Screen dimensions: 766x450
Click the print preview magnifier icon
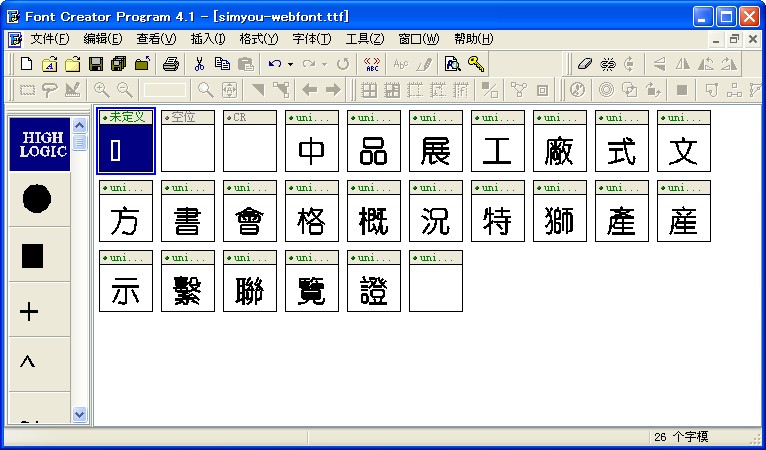coord(452,64)
